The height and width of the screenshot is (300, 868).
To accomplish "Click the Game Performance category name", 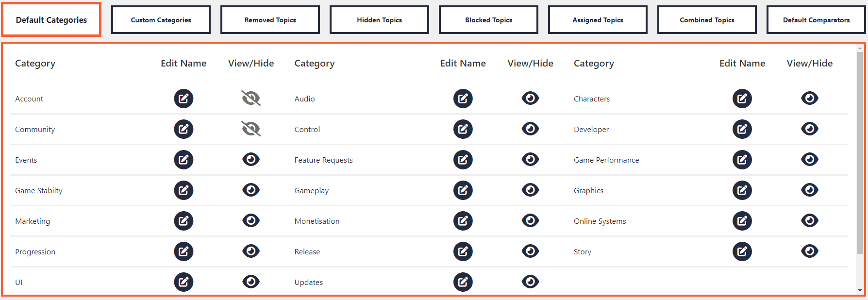I will pyautogui.click(x=606, y=160).
